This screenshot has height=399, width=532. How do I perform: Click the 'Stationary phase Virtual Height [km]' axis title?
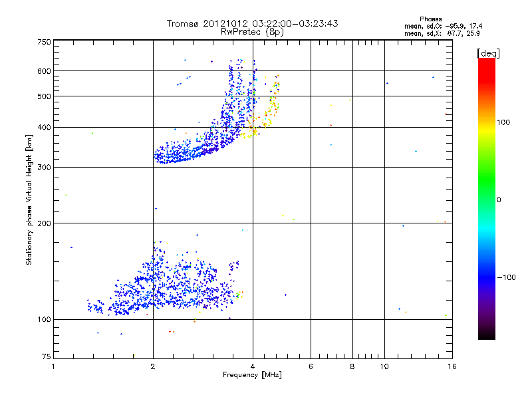tap(29, 200)
